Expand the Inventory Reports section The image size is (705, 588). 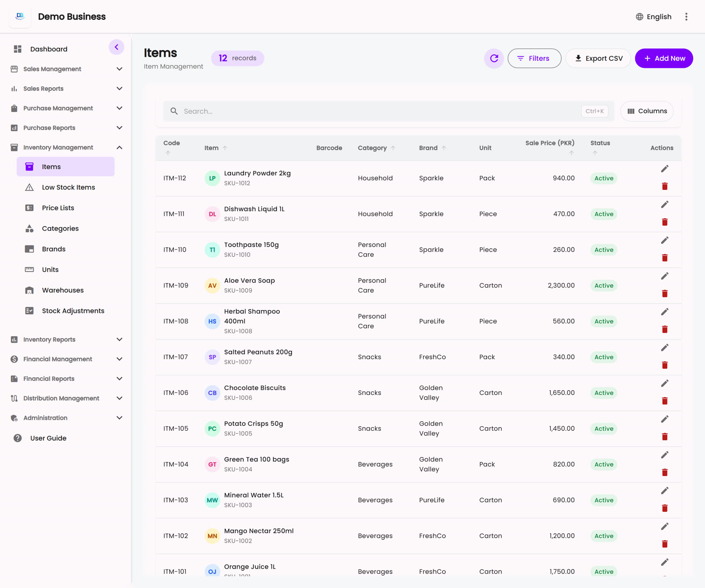[x=66, y=339]
